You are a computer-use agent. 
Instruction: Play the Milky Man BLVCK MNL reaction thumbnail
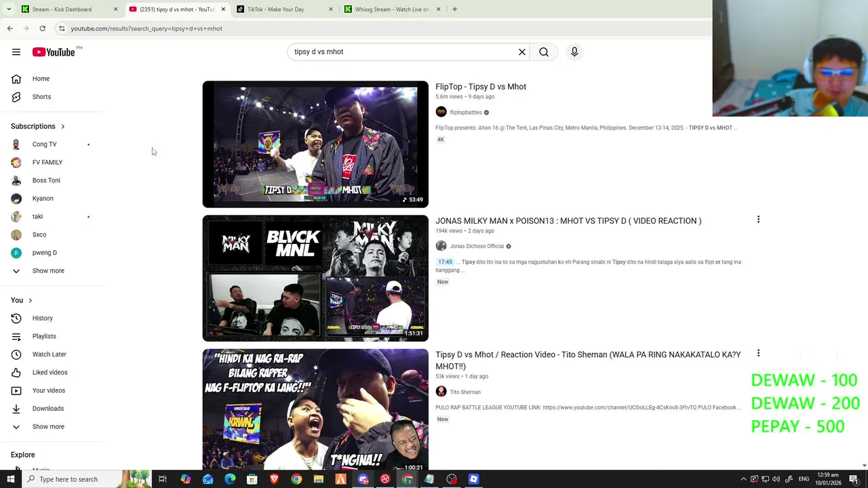(x=315, y=278)
